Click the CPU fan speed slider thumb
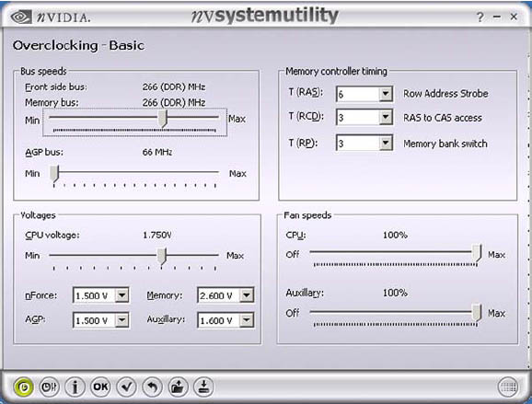532x404 pixels. tap(478, 253)
